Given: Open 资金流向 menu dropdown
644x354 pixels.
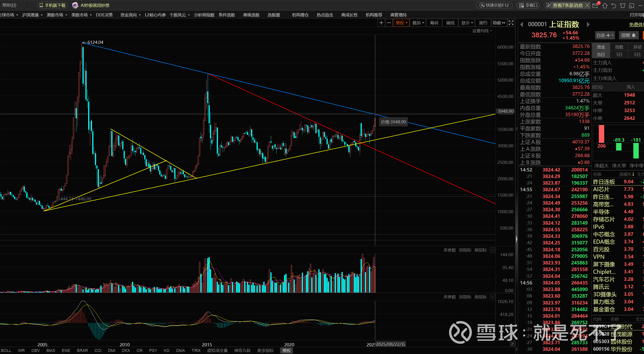Looking at the screenshot, I should click(x=130, y=15).
